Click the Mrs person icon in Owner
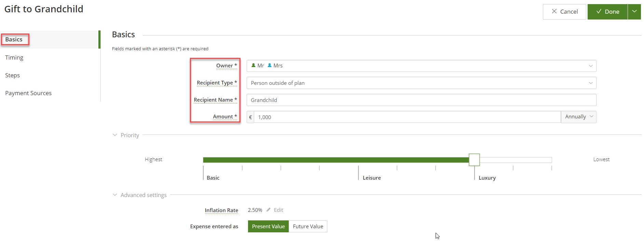644x245 pixels. [x=270, y=65]
